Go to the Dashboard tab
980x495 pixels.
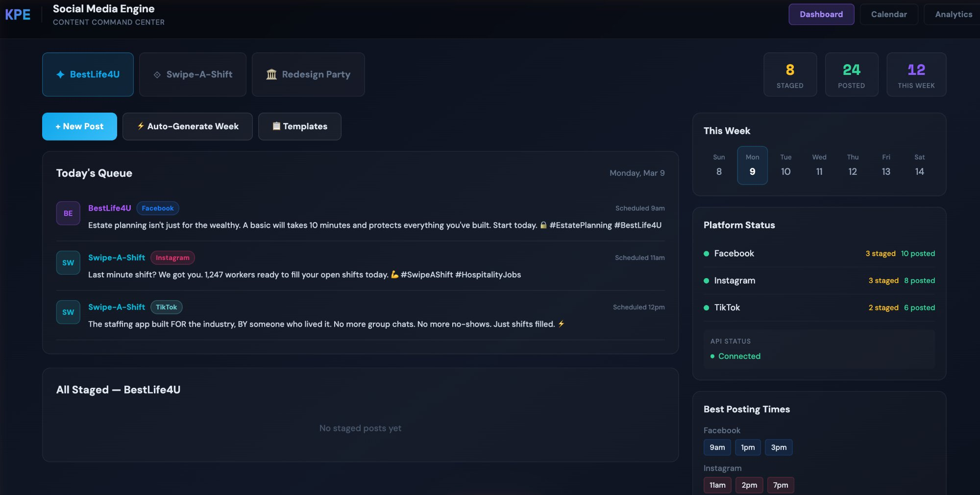[x=821, y=14]
